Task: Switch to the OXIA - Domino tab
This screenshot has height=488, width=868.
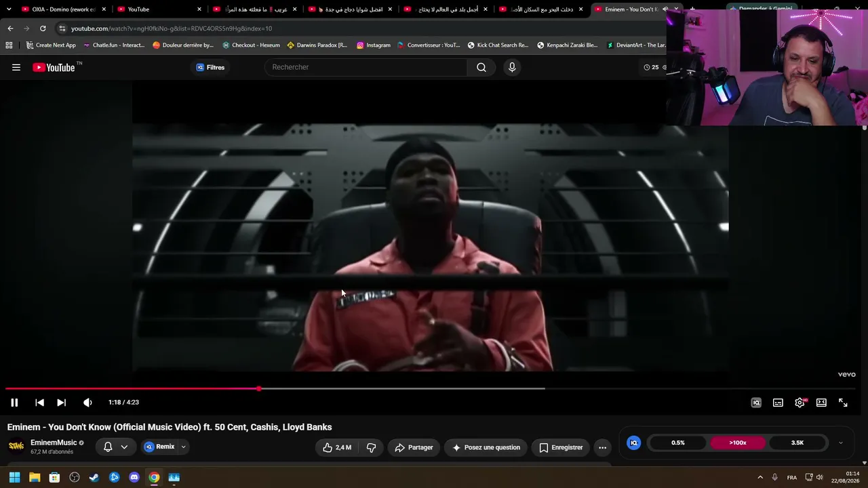Action: pos(62,9)
